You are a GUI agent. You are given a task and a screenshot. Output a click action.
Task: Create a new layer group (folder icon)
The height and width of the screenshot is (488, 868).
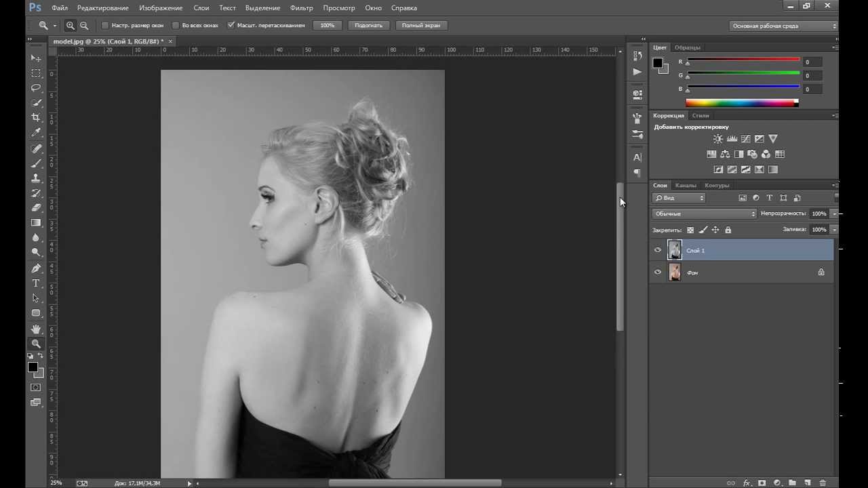click(x=792, y=483)
